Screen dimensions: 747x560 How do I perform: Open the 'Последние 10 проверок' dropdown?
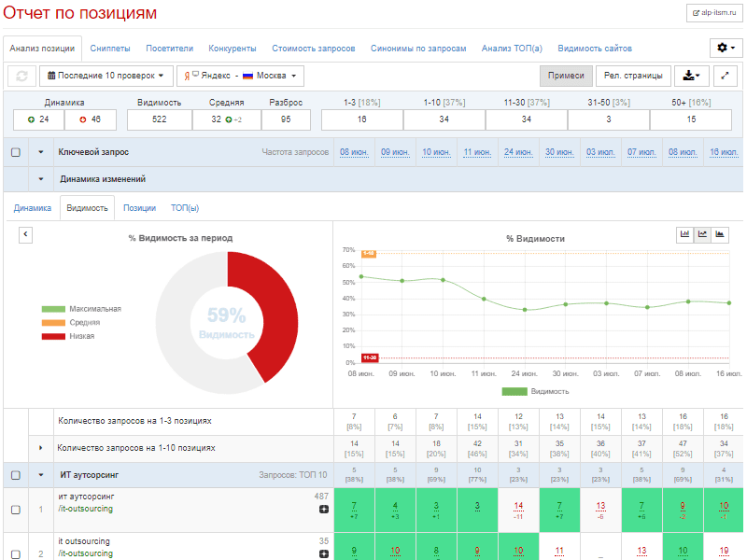point(106,77)
